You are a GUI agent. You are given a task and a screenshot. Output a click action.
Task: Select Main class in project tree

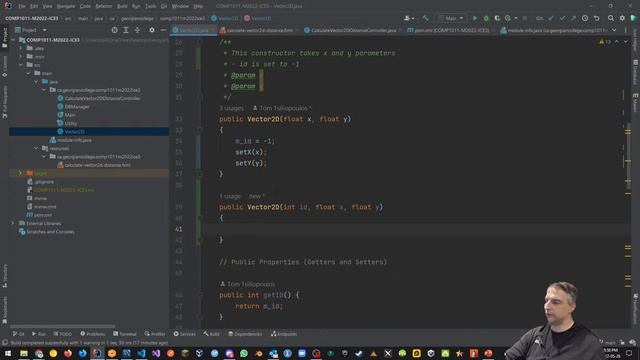[x=67, y=115]
